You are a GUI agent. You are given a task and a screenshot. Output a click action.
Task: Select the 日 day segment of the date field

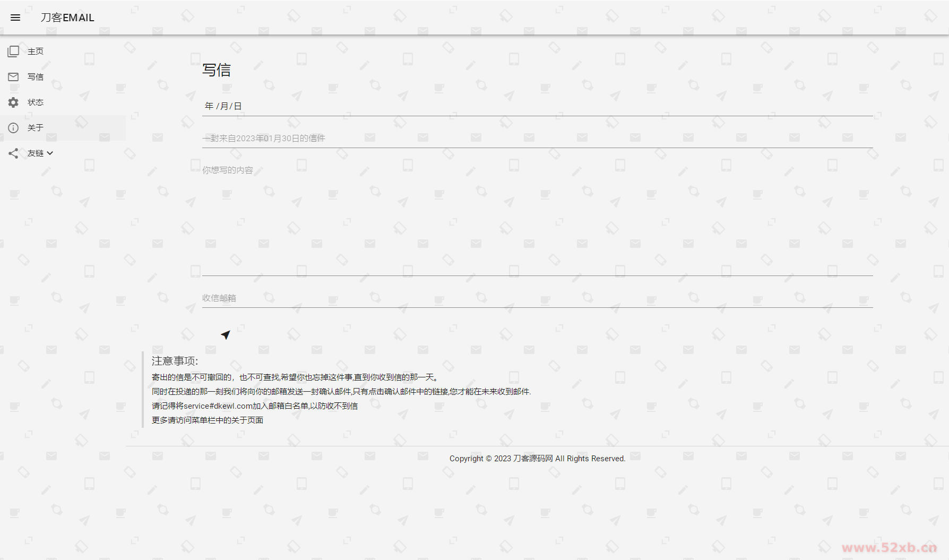238,106
